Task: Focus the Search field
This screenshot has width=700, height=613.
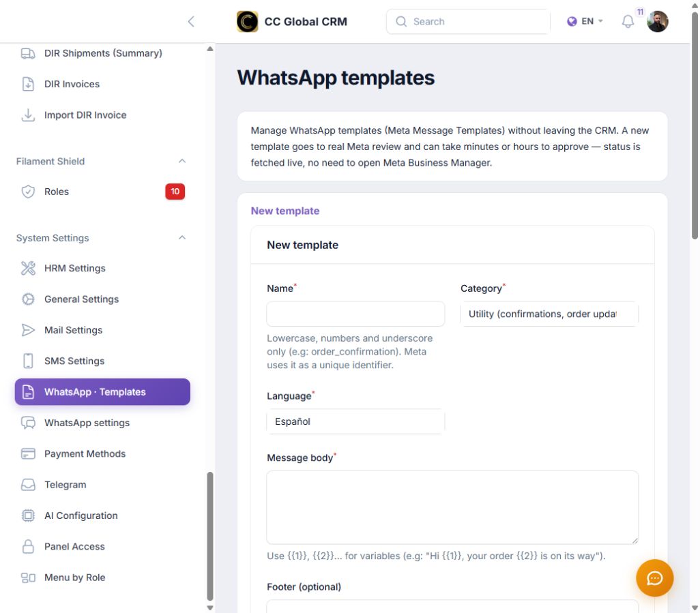Action: pos(468,21)
